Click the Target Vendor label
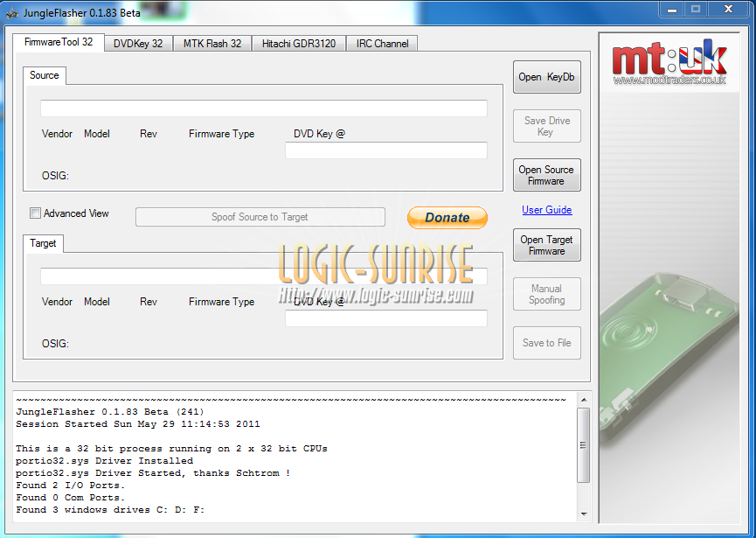 [57, 302]
